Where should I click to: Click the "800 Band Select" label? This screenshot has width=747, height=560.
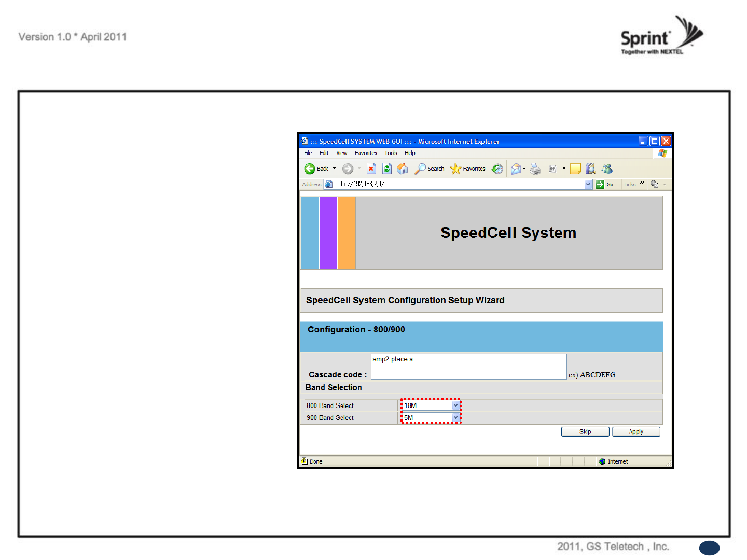330,405
